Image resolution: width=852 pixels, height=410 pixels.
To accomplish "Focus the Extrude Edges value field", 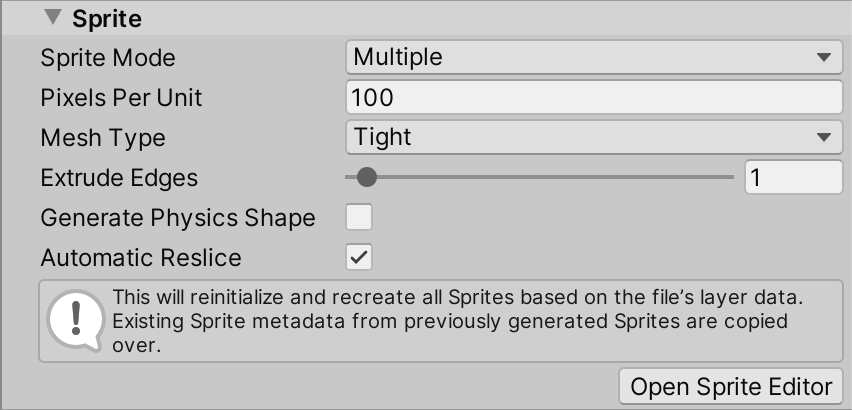I will coord(793,177).
